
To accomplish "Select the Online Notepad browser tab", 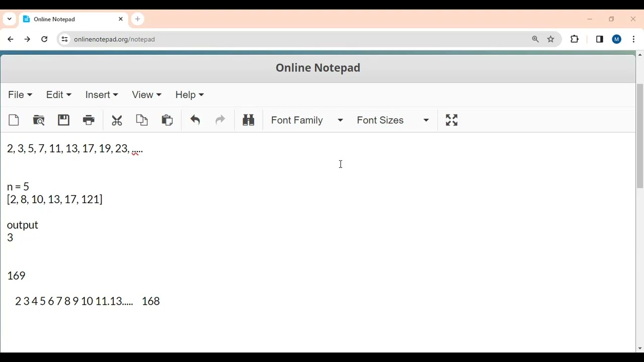I will pyautogui.click(x=73, y=19).
